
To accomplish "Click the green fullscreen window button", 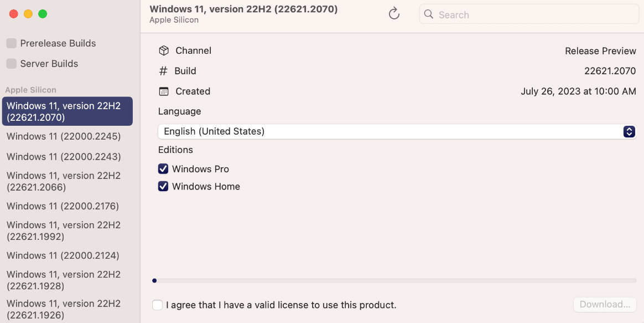I will click(43, 14).
